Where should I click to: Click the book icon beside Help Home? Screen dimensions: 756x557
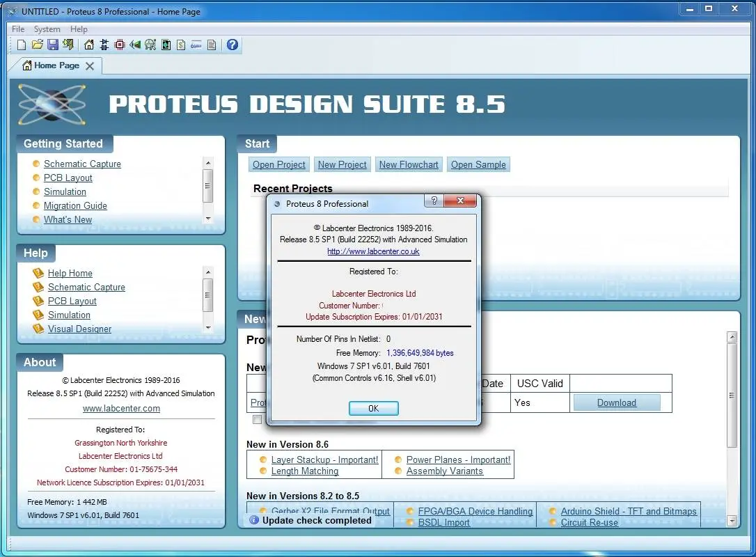(x=38, y=273)
